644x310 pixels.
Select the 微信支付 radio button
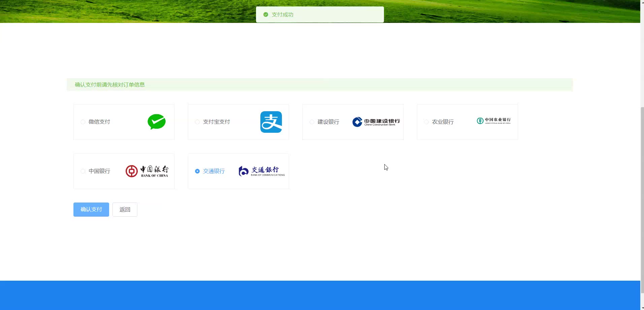(83, 122)
